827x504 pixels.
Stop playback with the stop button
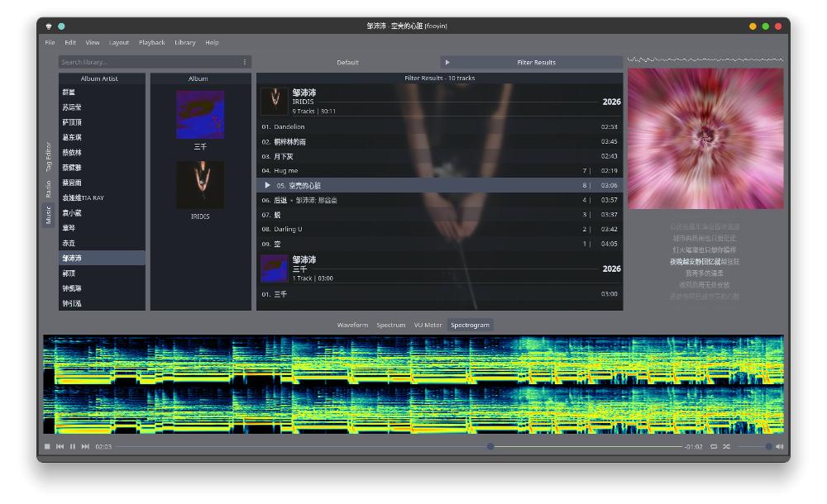coord(47,446)
